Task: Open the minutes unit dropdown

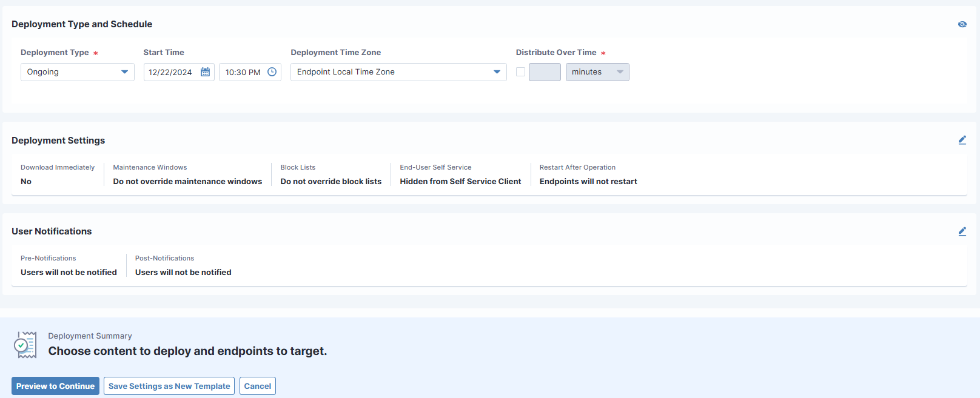Action: coord(597,72)
